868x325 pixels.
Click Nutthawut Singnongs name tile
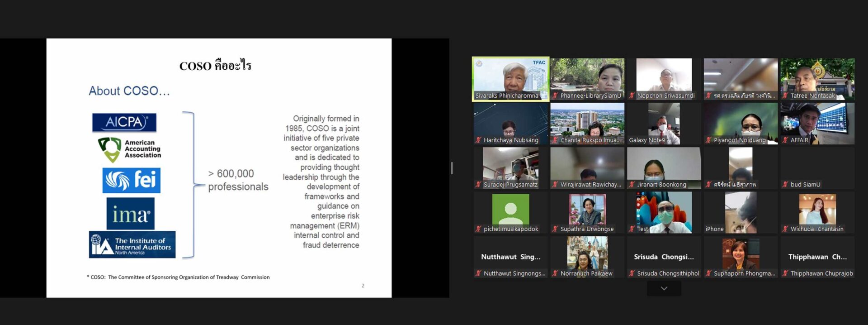click(x=510, y=257)
